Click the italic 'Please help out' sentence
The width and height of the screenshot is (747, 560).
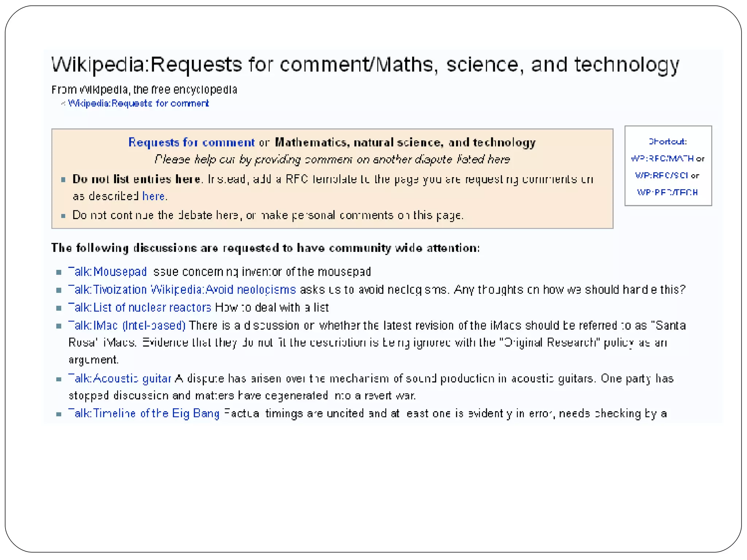pyautogui.click(x=332, y=159)
